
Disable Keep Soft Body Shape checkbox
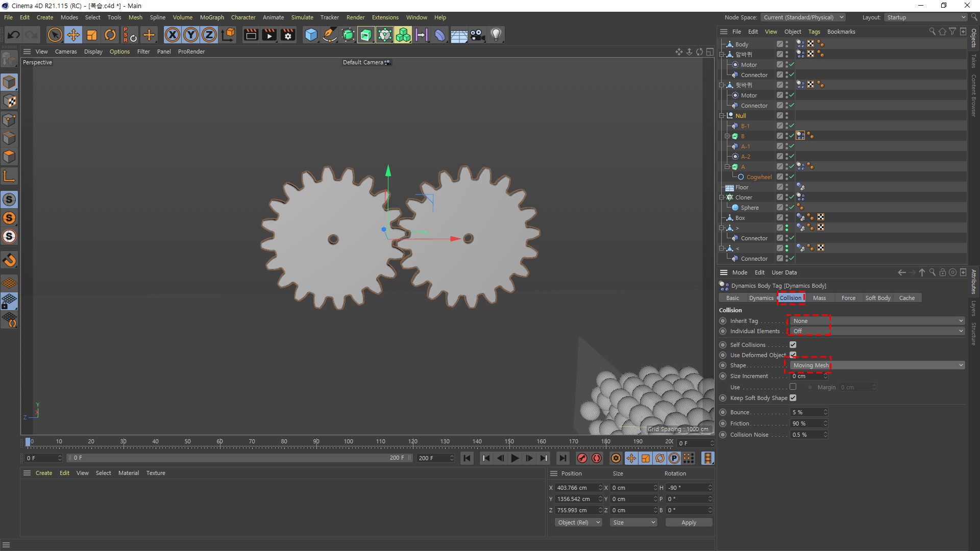pos(793,398)
